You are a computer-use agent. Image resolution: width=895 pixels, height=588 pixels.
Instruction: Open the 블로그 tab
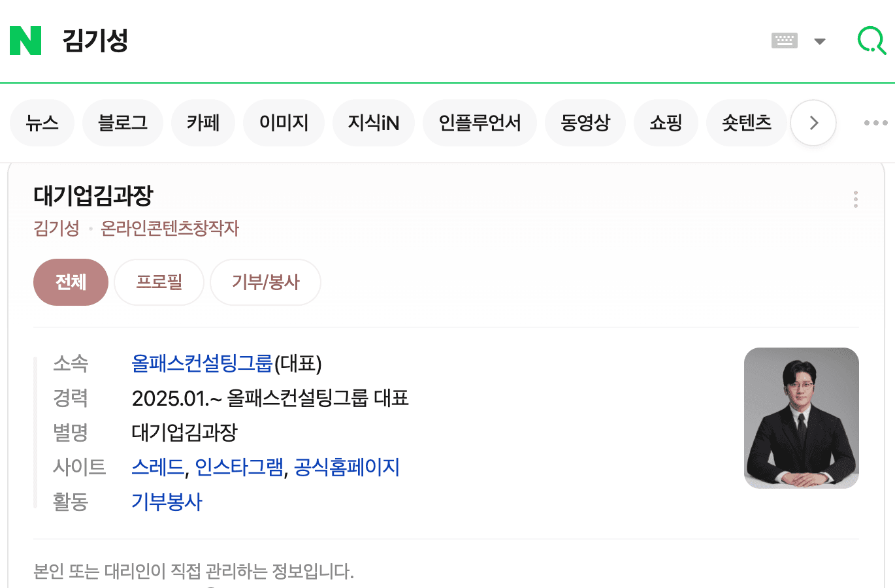tap(122, 122)
